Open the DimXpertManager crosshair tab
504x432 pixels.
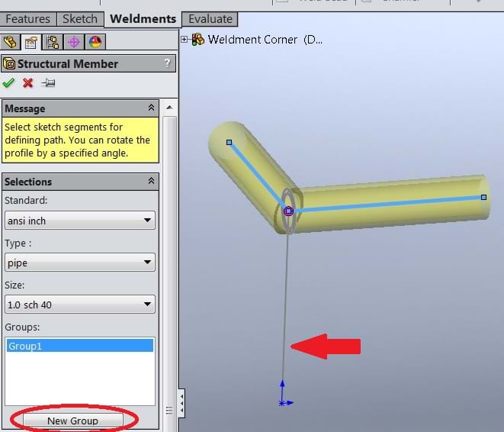click(x=74, y=42)
